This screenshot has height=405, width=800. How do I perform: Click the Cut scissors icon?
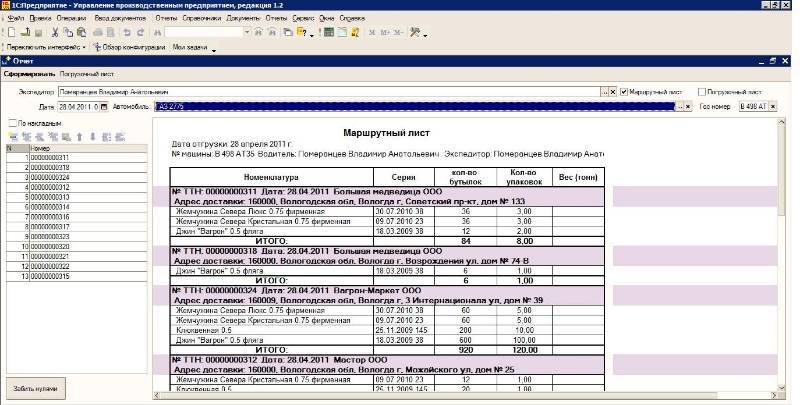56,33
